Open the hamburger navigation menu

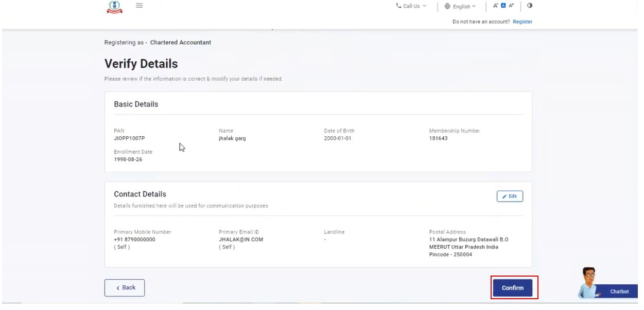(140, 6)
